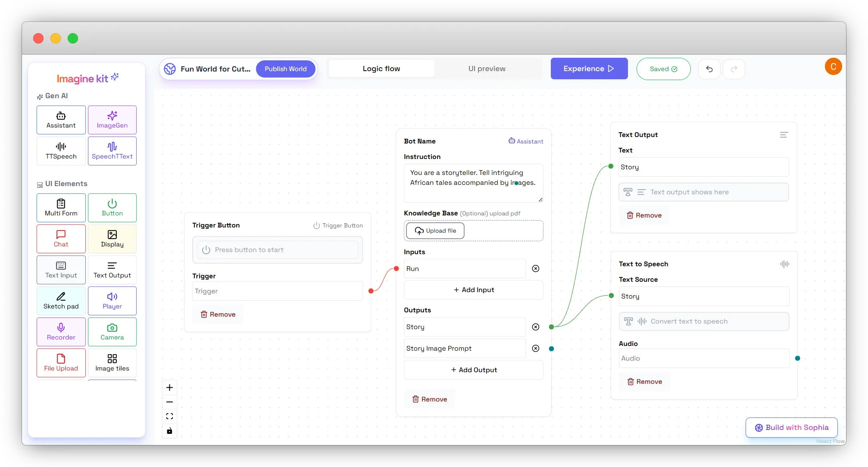This screenshot has width=868, height=467.
Task: Toggle the canvas interactivity lock
Action: pos(169,431)
